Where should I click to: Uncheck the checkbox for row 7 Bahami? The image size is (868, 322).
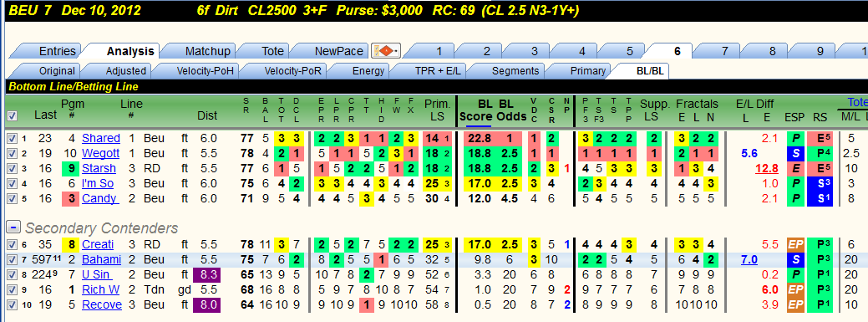(12, 259)
